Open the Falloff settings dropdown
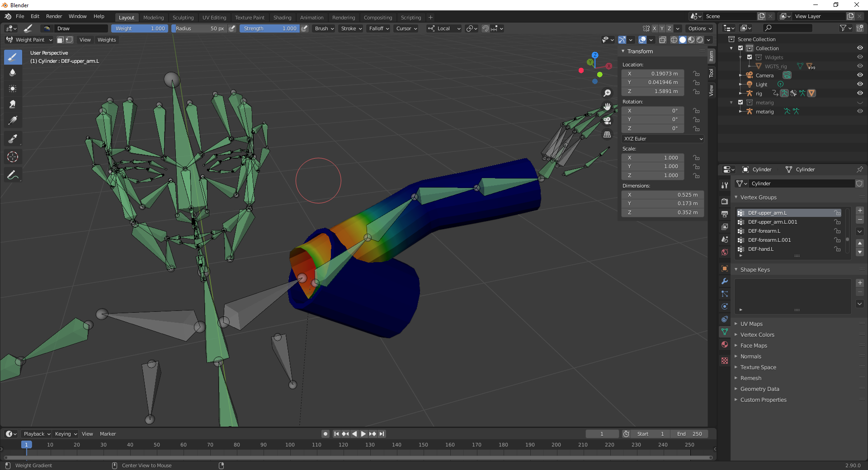Image resolution: width=868 pixels, height=470 pixels. [x=379, y=28]
